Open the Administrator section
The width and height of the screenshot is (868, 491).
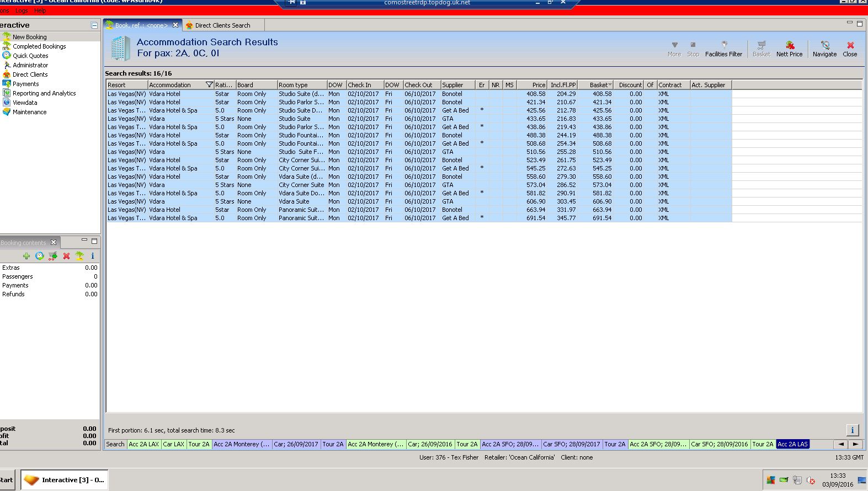point(30,65)
